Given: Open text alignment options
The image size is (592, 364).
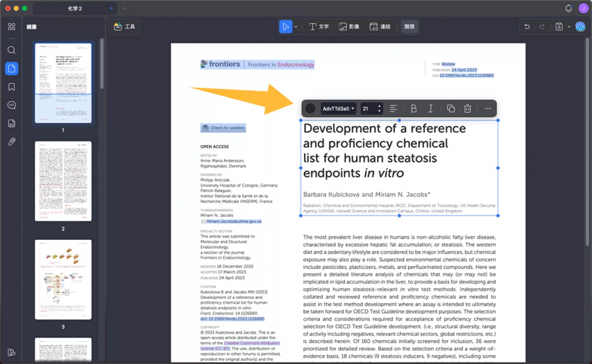Looking at the screenshot, I should (x=393, y=109).
